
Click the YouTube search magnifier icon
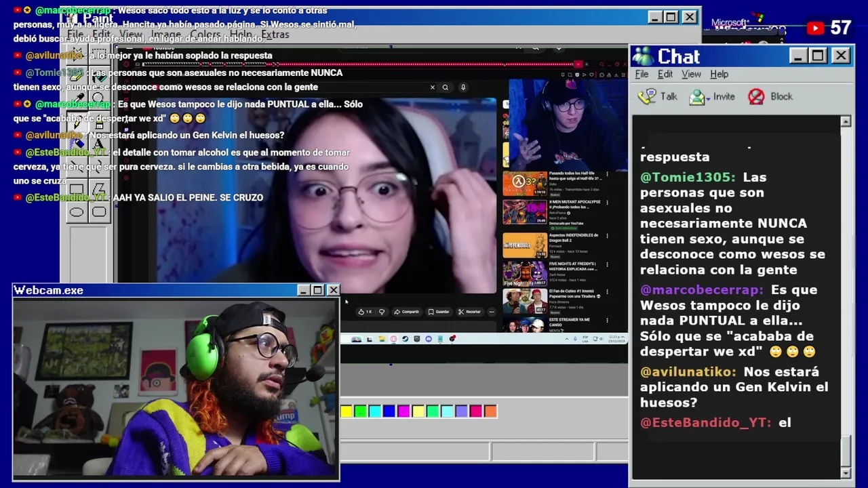(x=446, y=87)
